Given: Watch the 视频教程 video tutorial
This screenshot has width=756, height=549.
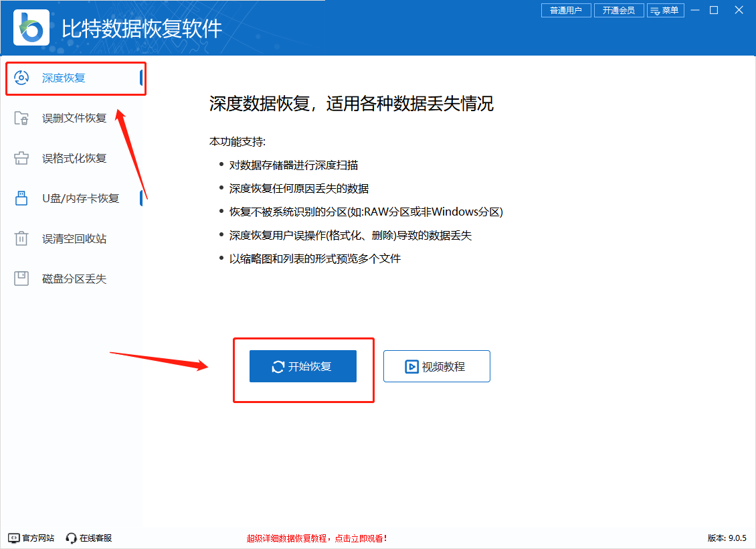Looking at the screenshot, I should click(x=436, y=366).
